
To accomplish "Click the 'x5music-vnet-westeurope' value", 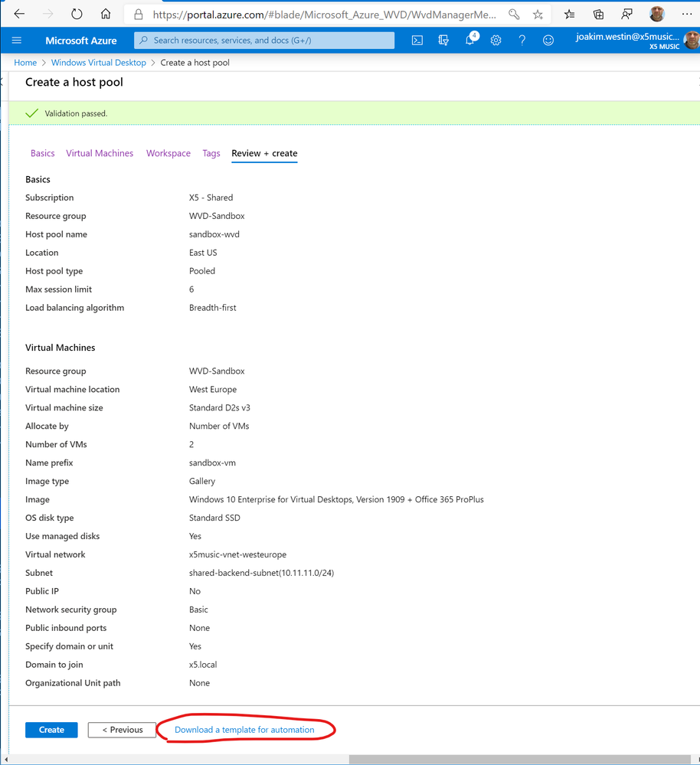I will (x=237, y=554).
